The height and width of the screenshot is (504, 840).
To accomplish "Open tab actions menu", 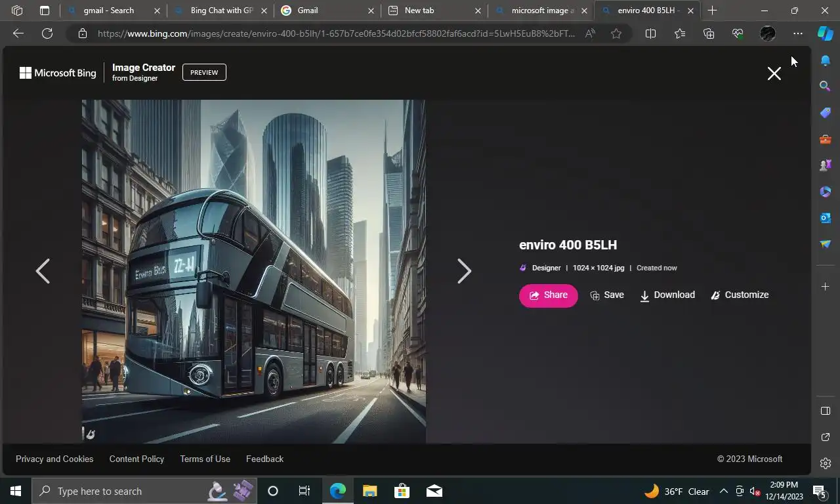I will click(44, 10).
